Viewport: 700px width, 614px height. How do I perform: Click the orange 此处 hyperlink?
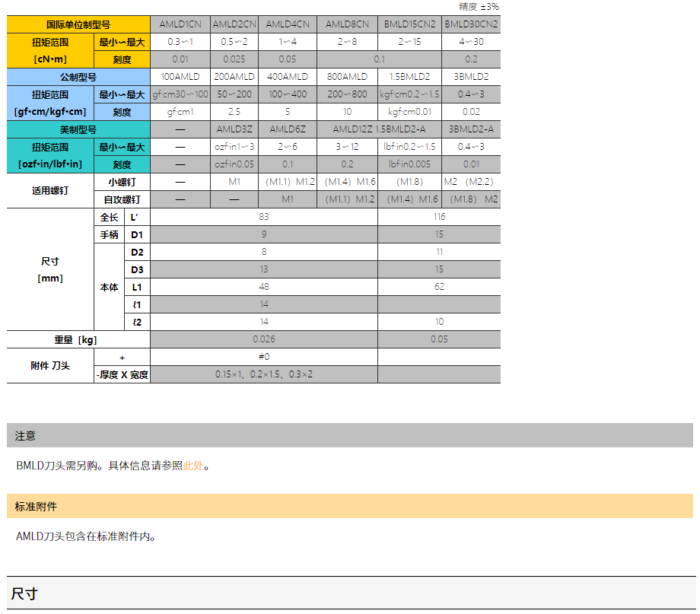coord(193,466)
